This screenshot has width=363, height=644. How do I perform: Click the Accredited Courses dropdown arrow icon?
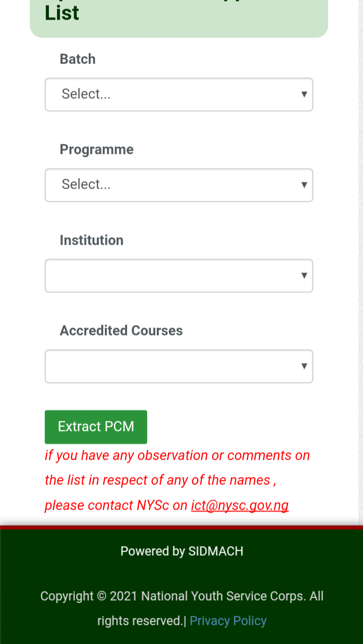click(304, 366)
